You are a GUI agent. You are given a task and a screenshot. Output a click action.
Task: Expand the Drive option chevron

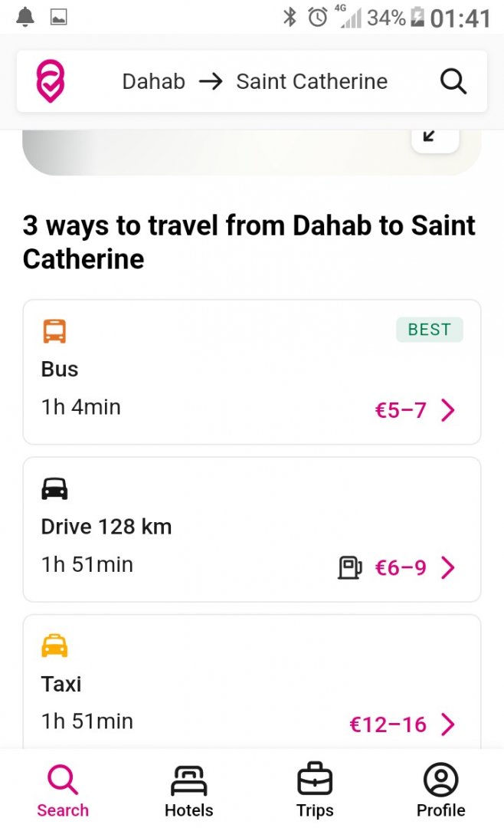(x=448, y=568)
